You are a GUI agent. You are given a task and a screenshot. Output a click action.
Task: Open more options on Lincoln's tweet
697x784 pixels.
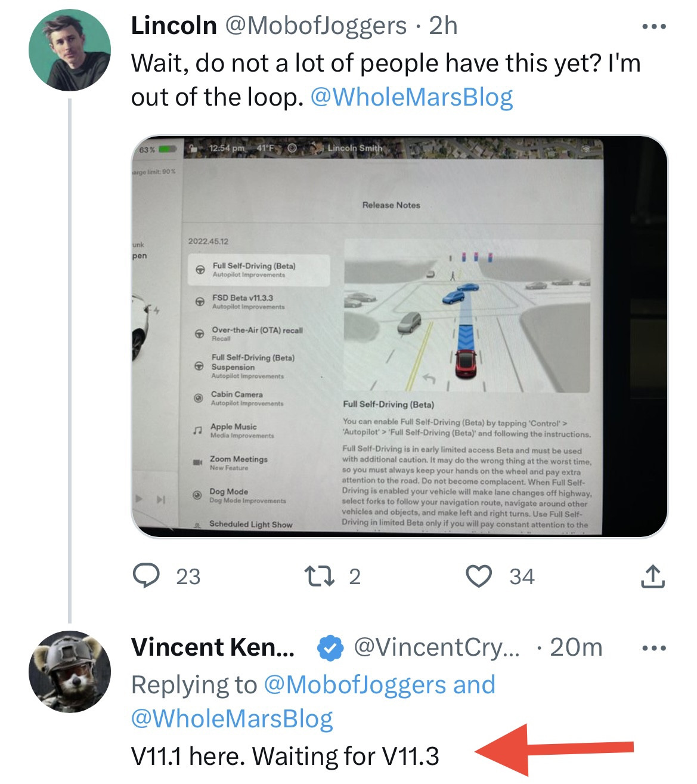pos(653,26)
